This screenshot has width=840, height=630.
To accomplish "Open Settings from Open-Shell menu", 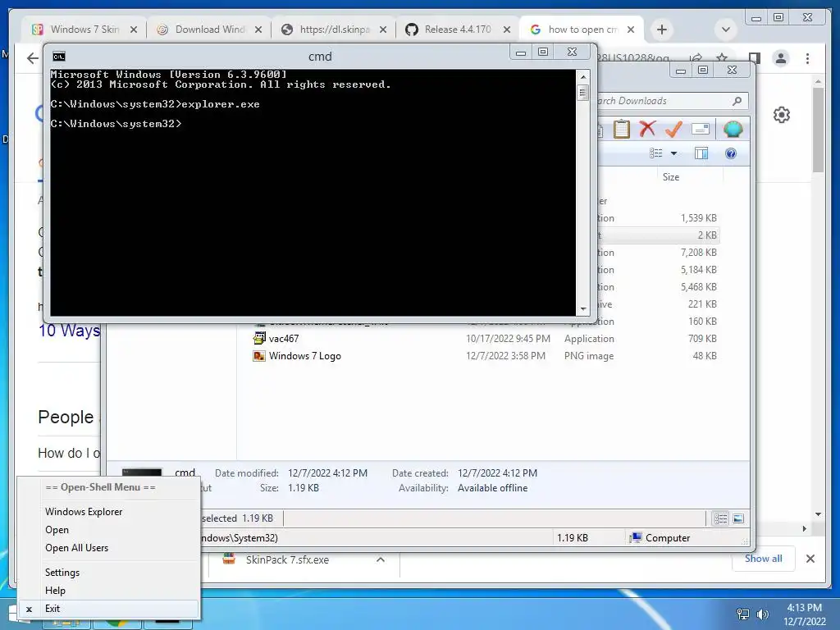I will click(x=62, y=573).
